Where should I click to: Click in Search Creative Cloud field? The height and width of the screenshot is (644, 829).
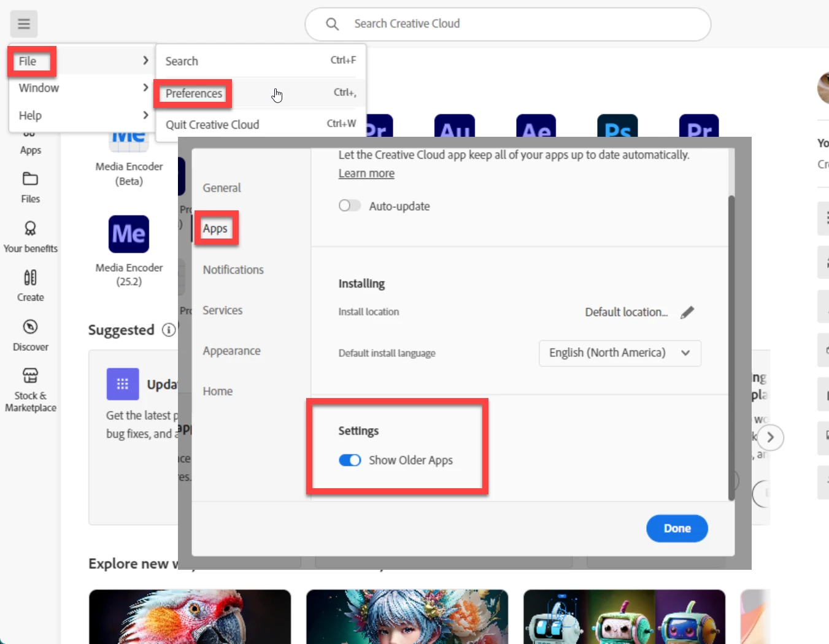(x=508, y=24)
